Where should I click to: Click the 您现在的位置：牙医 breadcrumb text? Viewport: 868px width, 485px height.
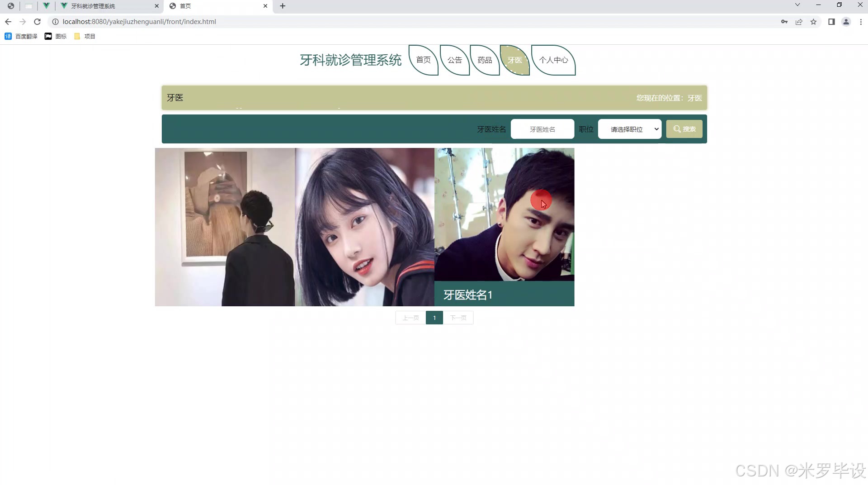pos(669,98)
